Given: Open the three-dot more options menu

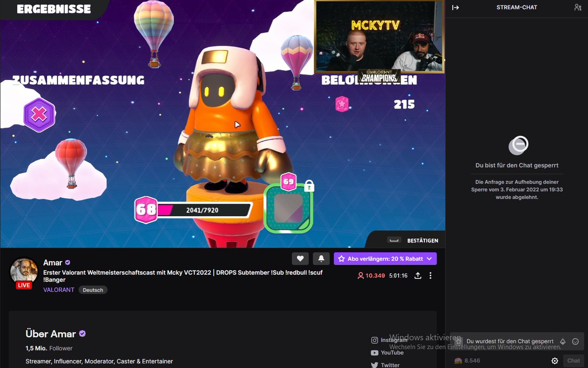Looking at the screenshot, I should pyautogui.click(x=430, y=276).
